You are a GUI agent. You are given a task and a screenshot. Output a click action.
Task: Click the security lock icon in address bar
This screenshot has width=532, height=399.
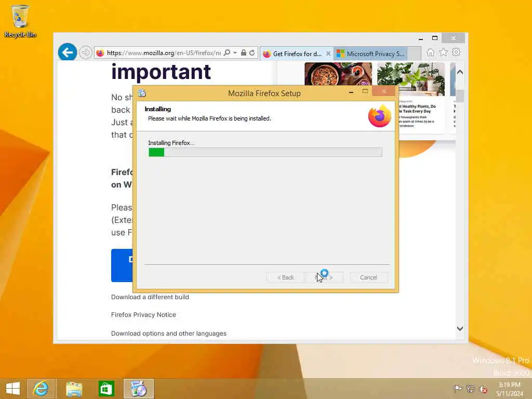(x=243, y=52)
